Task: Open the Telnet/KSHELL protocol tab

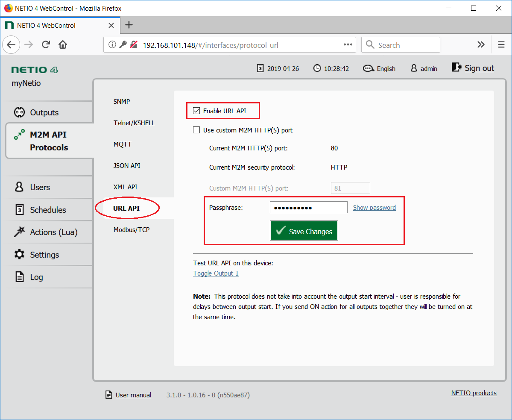Action: tap(134, 123)
